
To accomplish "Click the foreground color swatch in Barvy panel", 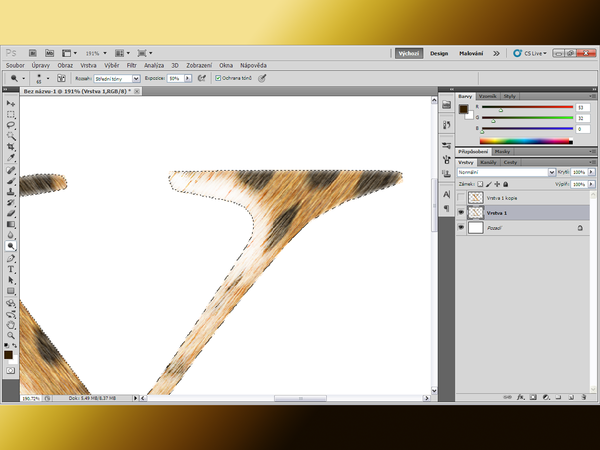I will point(464,108).
